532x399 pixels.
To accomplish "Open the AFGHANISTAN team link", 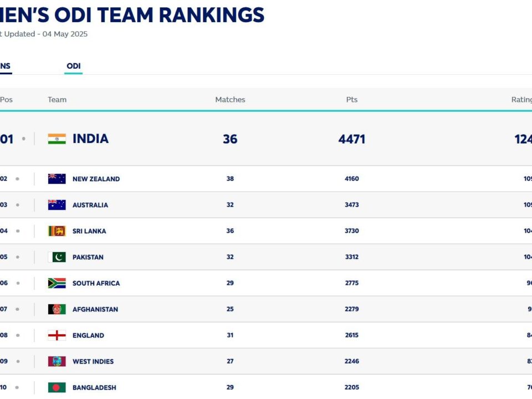I will [95, 309].
